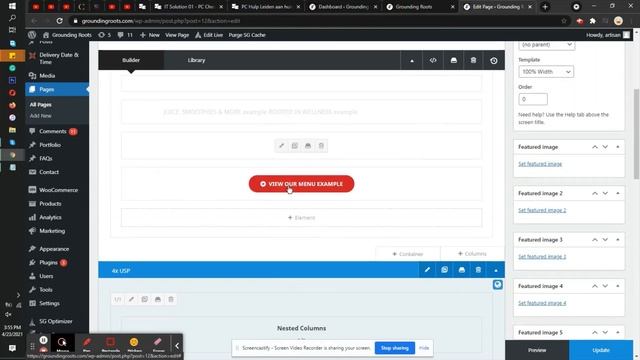The height and width of the screenshot is (360, 640).
Task: Click Set featured image link
Action: coord(540,164)
